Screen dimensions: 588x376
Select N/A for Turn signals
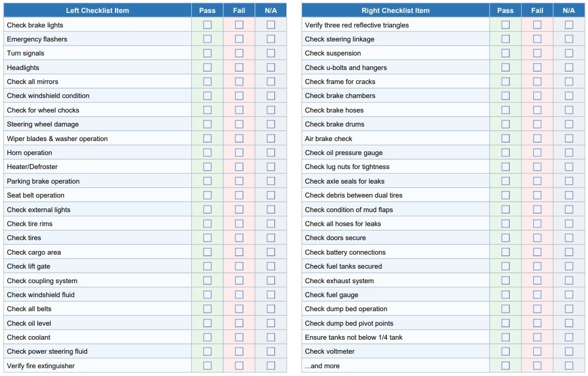point(270,53)
